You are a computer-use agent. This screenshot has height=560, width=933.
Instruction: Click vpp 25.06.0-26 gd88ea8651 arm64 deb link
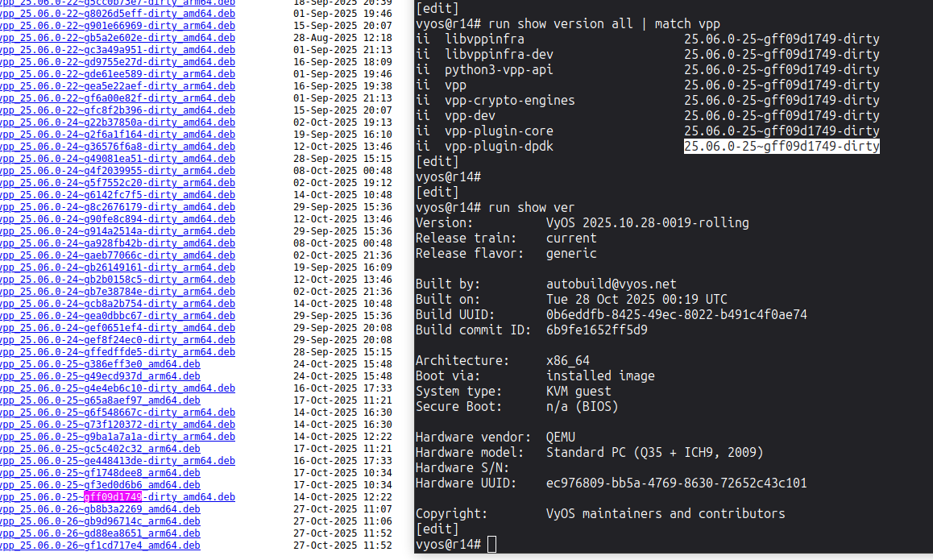pyautogui.click(x=100, y=533)
